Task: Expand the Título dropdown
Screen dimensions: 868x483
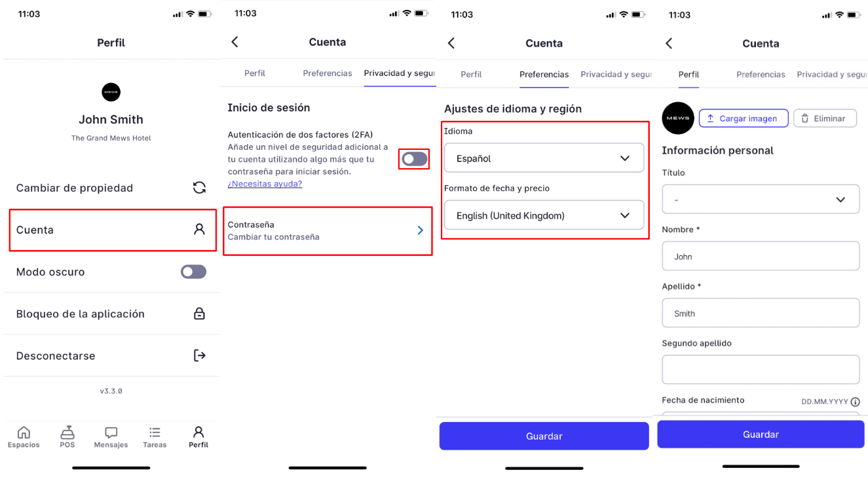Action: [761, 199]
